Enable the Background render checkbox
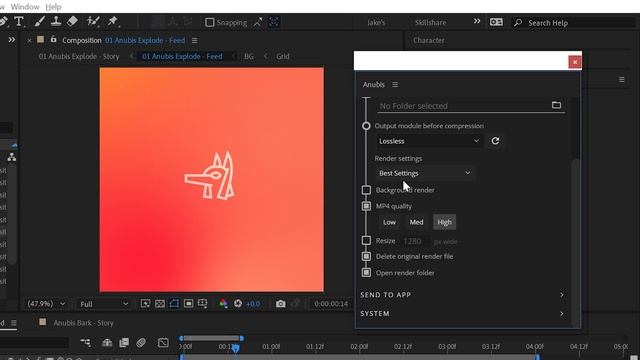The width and height of the screenshot is (640, 360). point(366,190)
